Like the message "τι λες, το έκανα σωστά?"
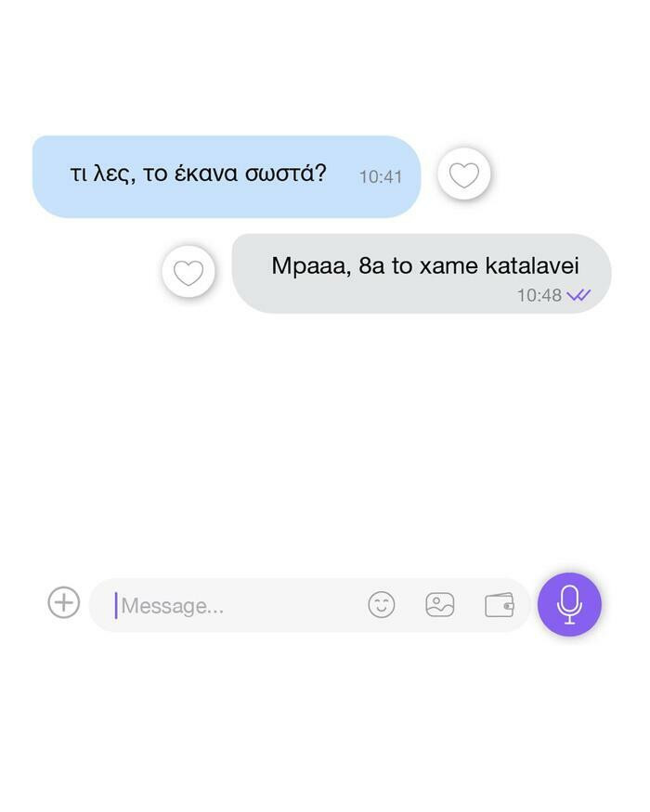 464,174
